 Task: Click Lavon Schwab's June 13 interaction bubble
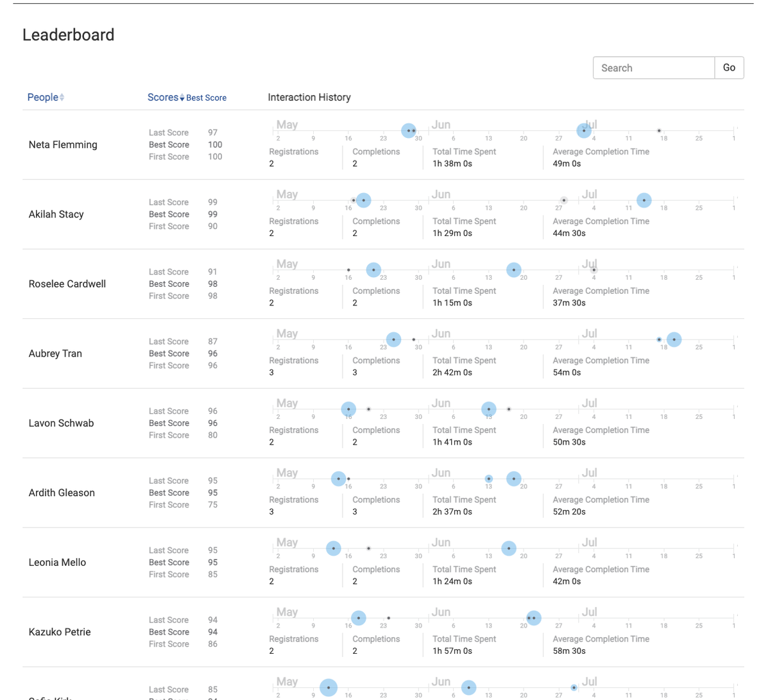coord(488,409)
